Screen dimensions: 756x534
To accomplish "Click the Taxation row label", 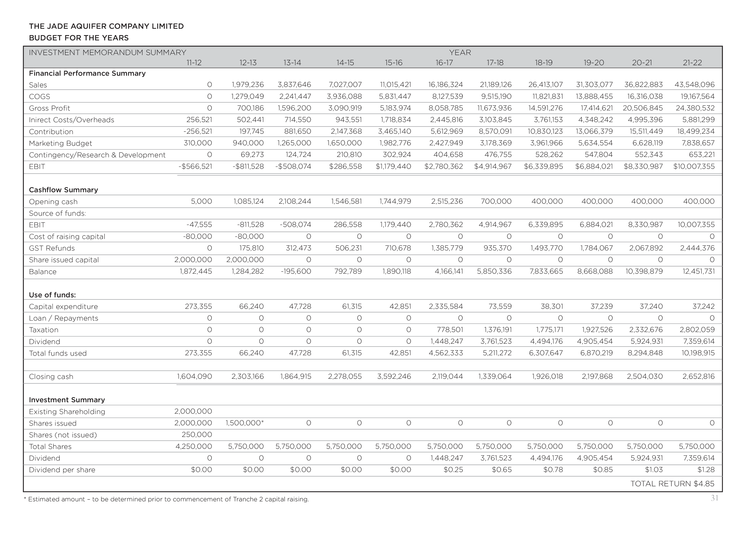I will tap(44, 330).
